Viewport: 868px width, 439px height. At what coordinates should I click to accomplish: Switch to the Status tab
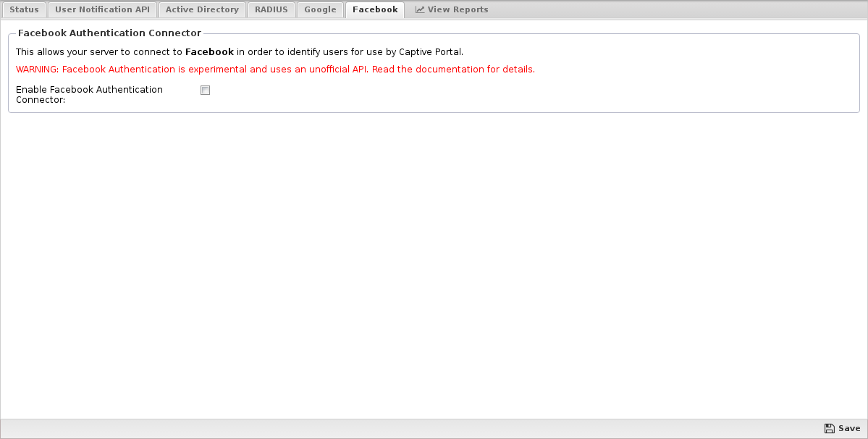[x=25, y=9]
